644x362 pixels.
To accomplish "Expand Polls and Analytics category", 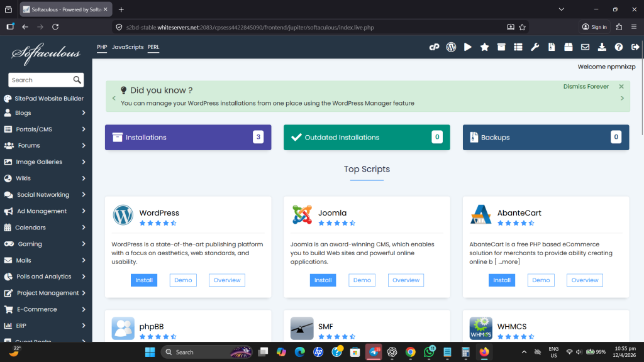I will click(46, 277).
